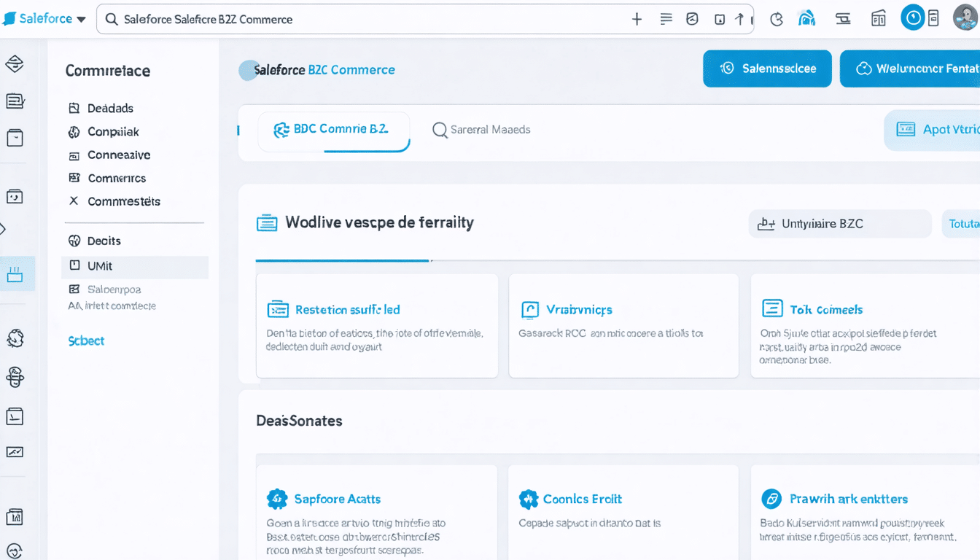Click the Prawrih ark enktters circle icon
The height and width of the screenshot is (560, 980).
tap(771, 499)
